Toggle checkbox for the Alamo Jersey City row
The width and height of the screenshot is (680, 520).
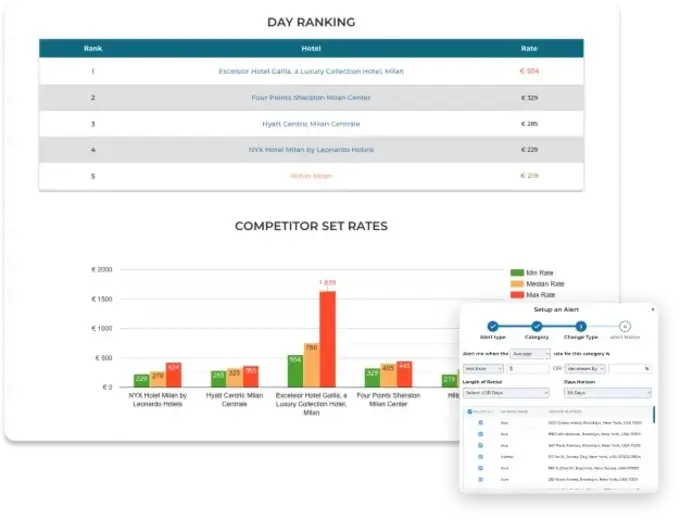[481, 457]
